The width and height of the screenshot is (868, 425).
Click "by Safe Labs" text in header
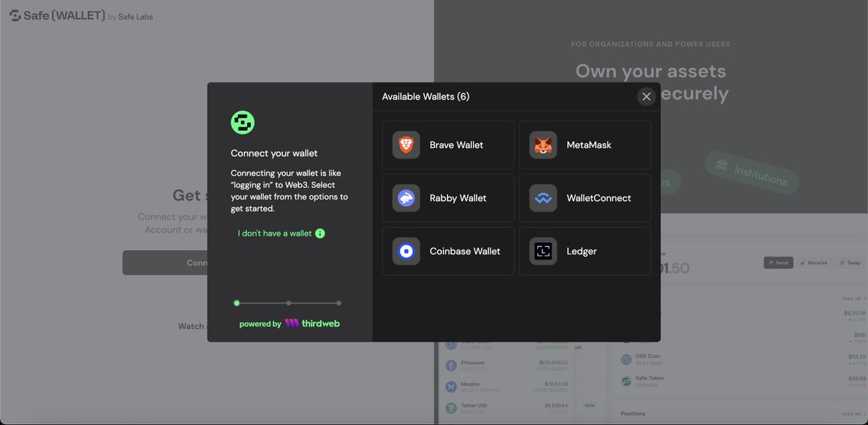pyautogui.click(x=130, y=17)
